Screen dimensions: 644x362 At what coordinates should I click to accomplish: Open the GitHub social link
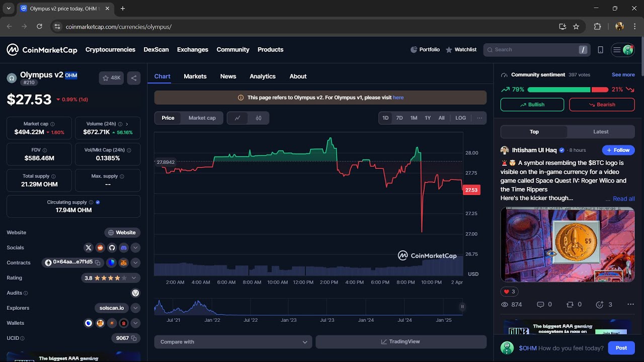(112, 247)
